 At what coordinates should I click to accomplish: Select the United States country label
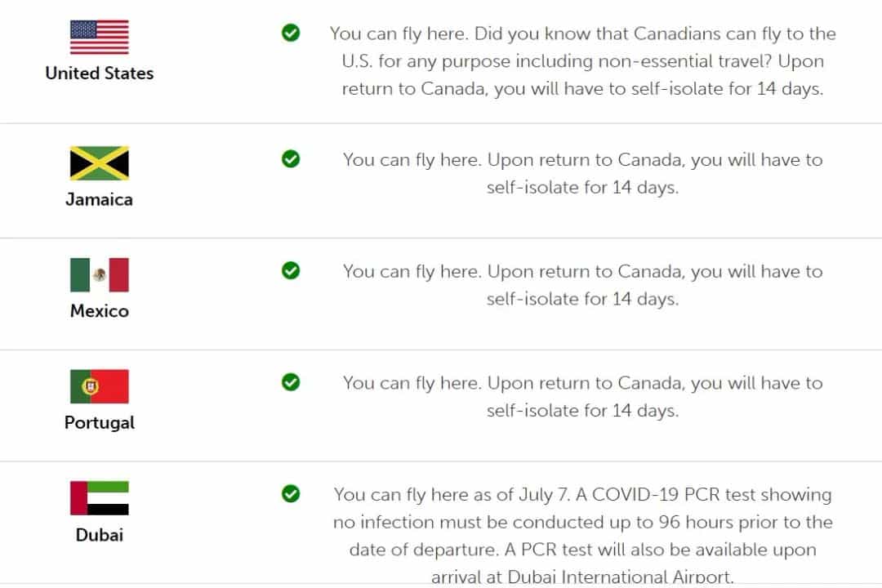click(x=99, y=73)
